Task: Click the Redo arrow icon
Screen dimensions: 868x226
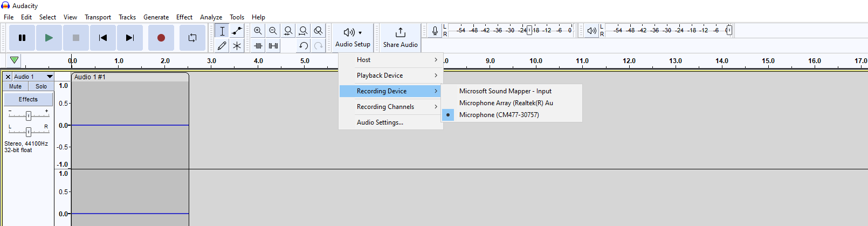Action: 319,46
